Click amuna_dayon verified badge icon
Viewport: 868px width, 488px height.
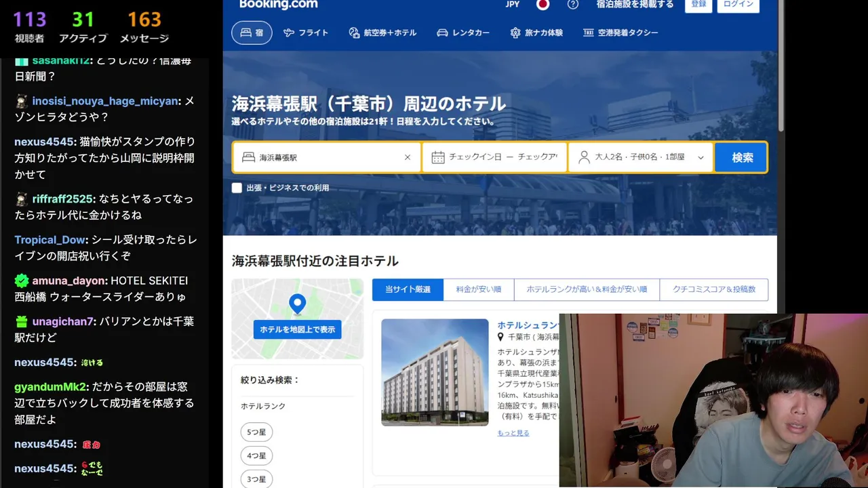pyautogui.click(x=22, y=281)
